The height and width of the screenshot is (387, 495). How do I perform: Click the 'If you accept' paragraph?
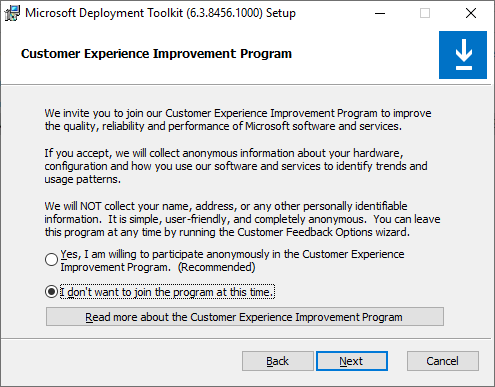tap(236, 166)
